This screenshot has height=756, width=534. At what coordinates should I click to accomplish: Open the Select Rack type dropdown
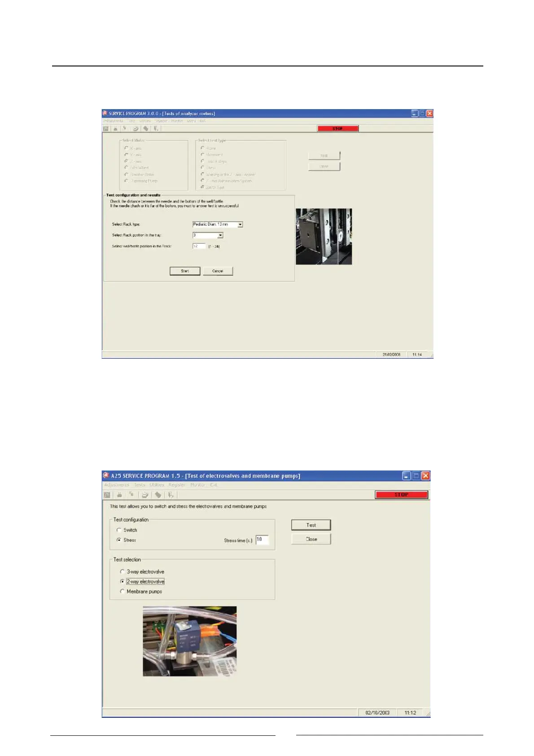click(x=241, y=224)
